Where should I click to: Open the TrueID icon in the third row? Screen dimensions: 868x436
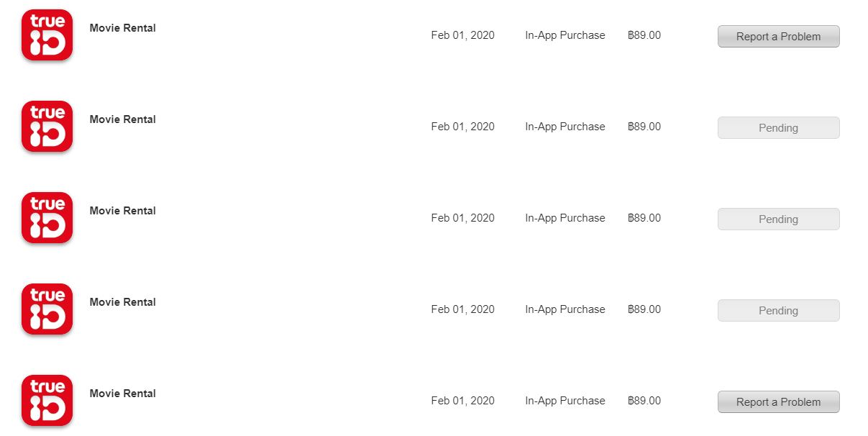[47, 218]
